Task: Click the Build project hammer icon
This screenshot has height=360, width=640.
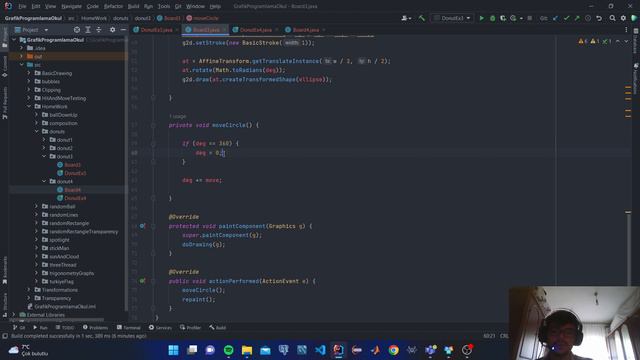Action: pos(422,18)
